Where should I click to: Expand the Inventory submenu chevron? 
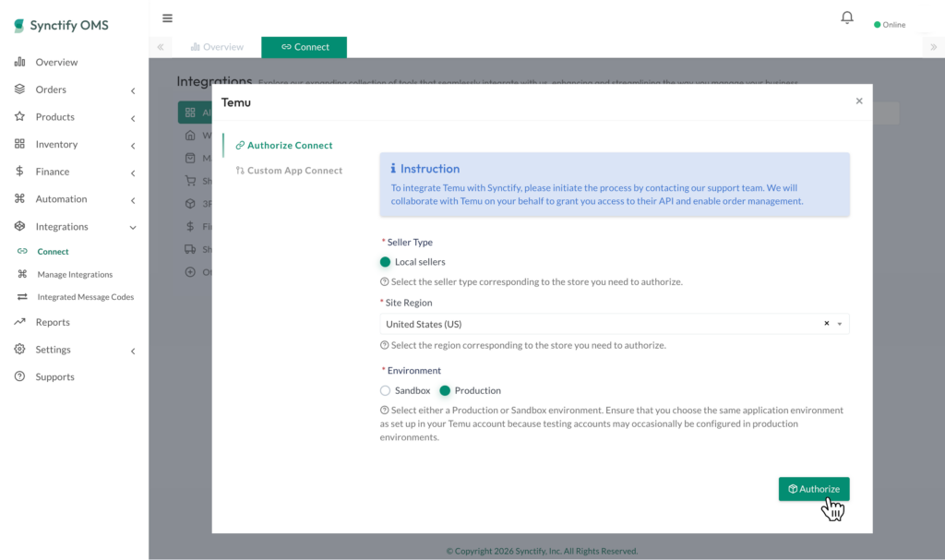pos(133,146)
